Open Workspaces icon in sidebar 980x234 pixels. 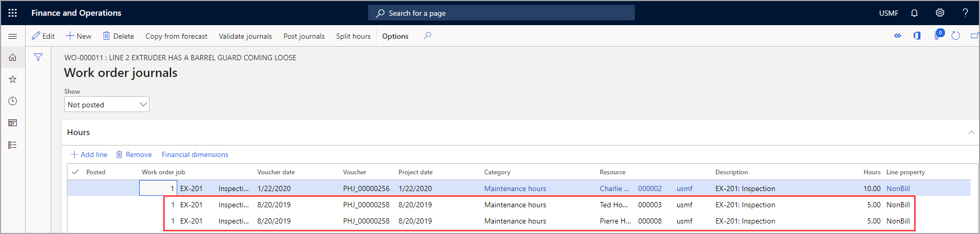13,123
